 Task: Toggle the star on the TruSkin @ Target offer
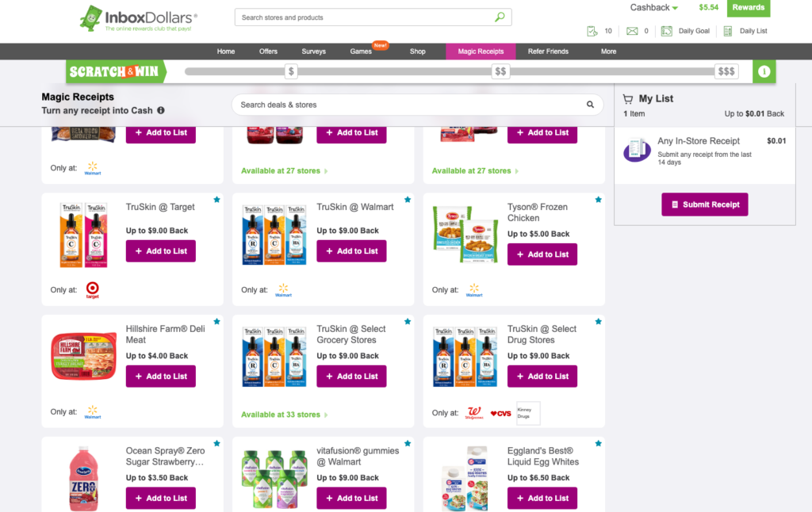[216, 200]
